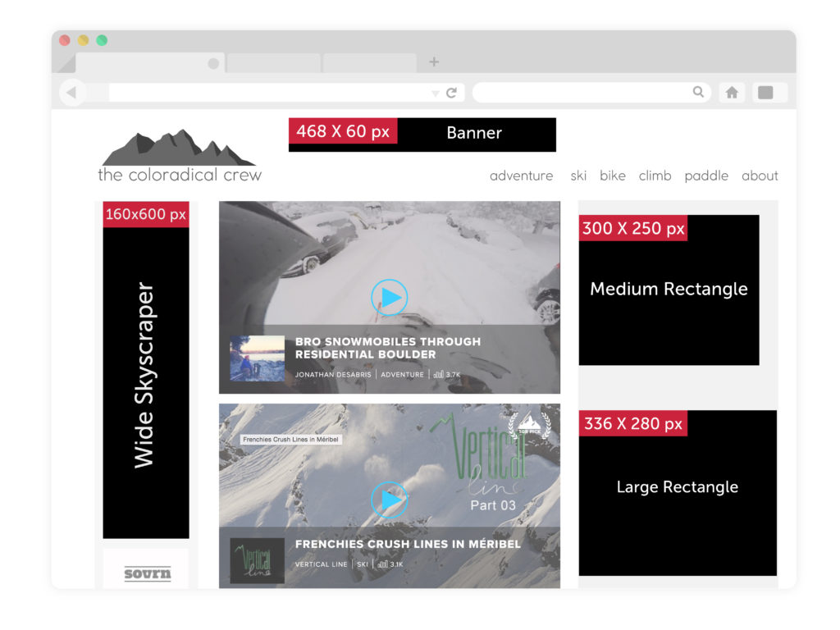Visit the about page

[760, 176]
